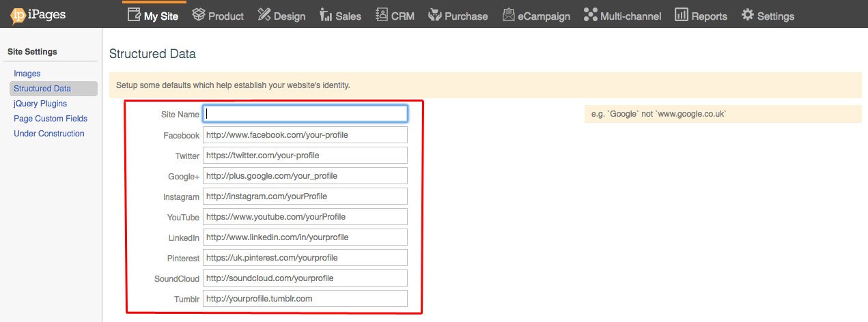Viewport: 868px width, 322px height.
Task: Open the Sales menu label
Action: click(348, 16)
